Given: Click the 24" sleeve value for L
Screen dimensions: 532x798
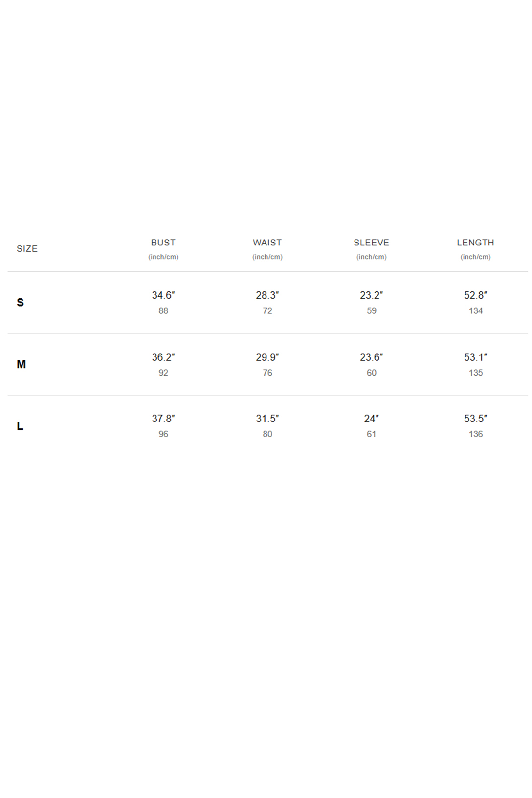Looking at the screenshot, I should tap(372, 419).
